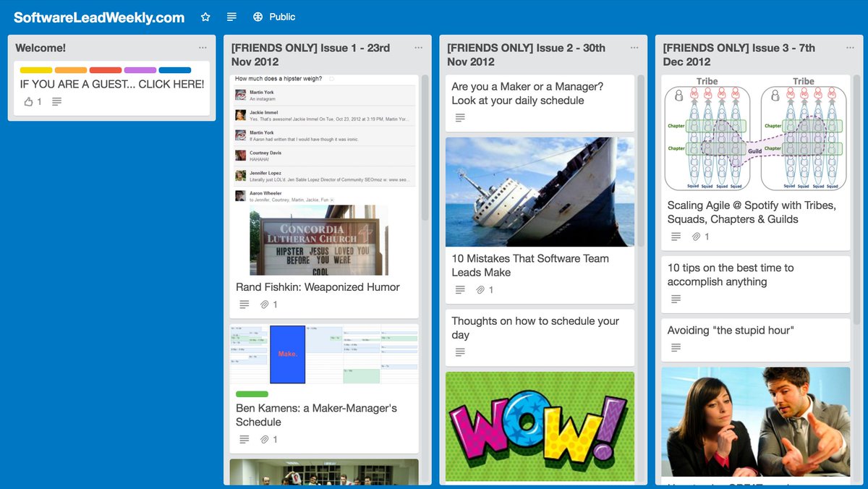Click description icon on 10 Mistakes card

pyautogui.click(x=460, y=290)
